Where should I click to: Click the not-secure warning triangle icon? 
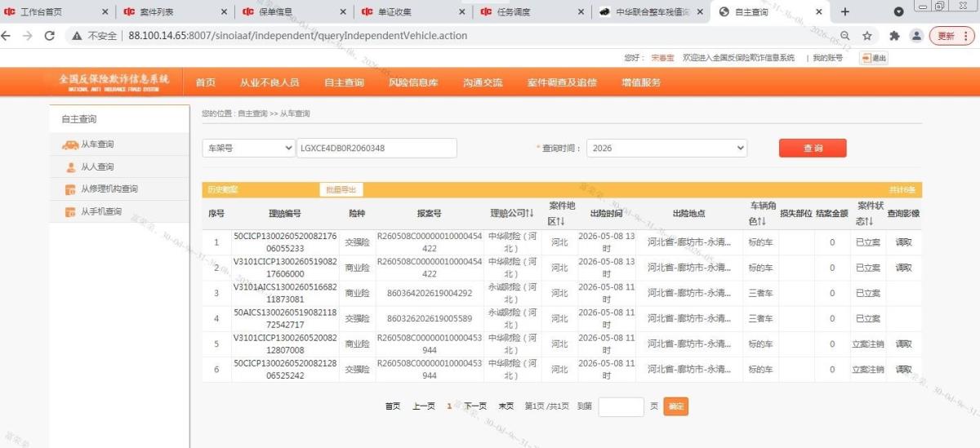click(77, 36)
